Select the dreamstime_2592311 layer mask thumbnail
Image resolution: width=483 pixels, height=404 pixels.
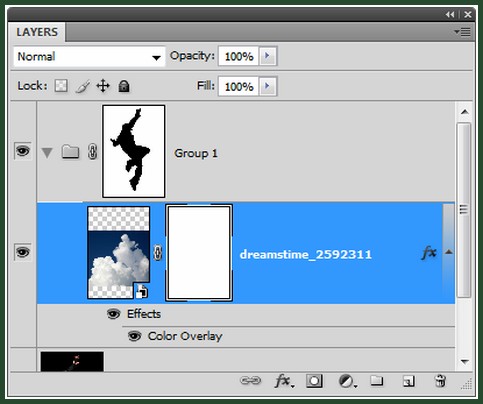[199, 253]
